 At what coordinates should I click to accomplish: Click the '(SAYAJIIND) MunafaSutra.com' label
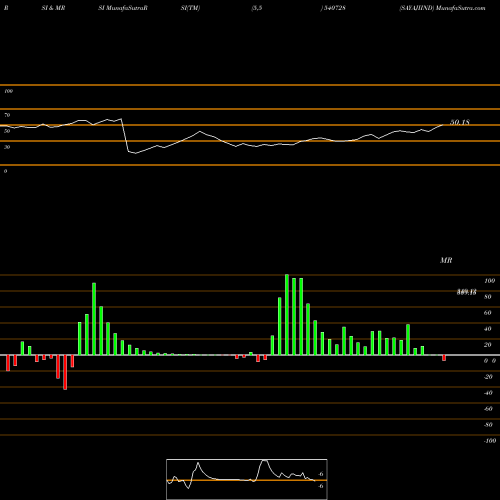point(442,8)
